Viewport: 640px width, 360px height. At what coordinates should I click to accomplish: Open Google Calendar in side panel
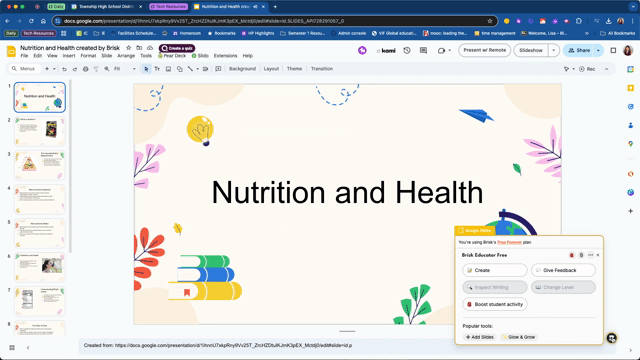tap(631, 69)
